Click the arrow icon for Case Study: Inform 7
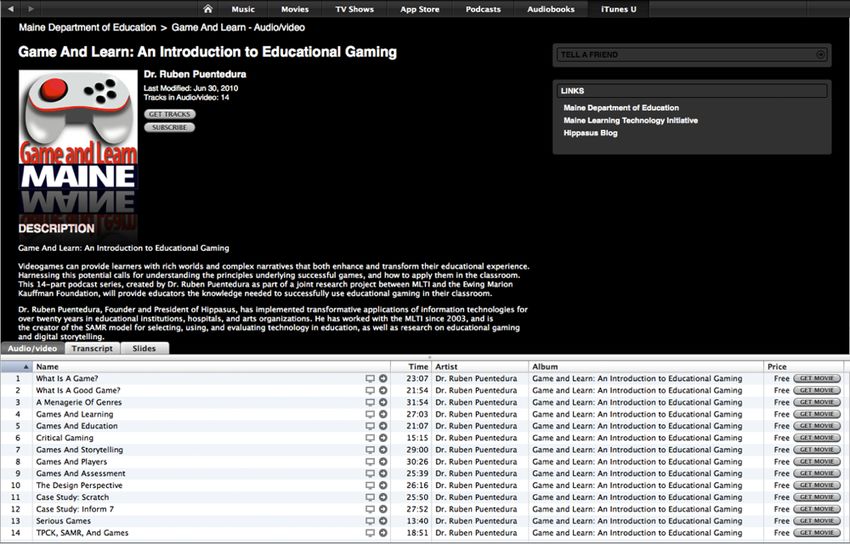 pyautogui.click(x=383, y=509)
